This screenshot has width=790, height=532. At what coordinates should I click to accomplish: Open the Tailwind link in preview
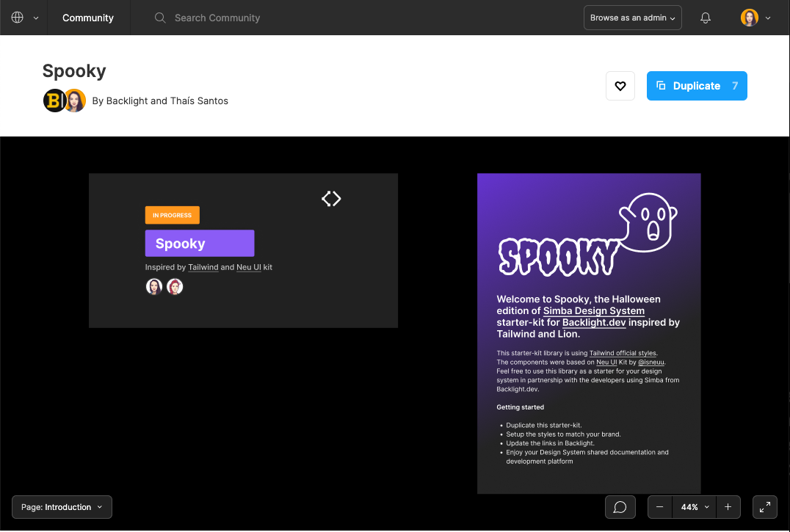203,267
